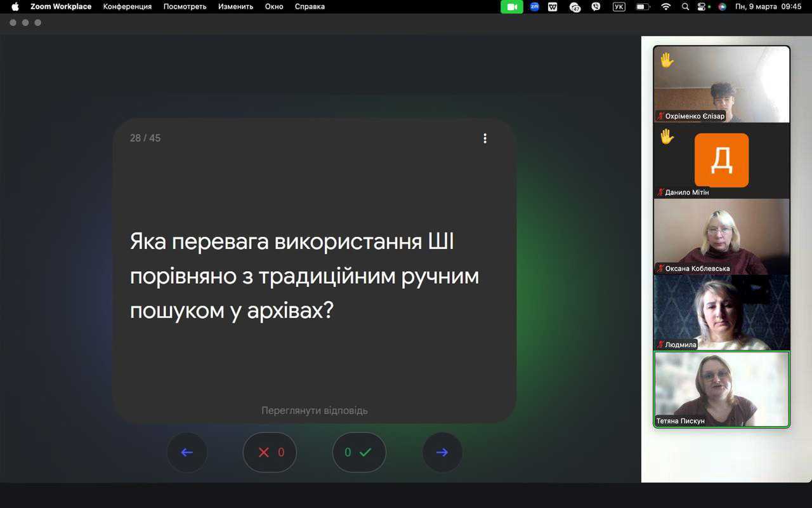Open the Apple menu
The image size is (812, 508).
pos(15,6)
